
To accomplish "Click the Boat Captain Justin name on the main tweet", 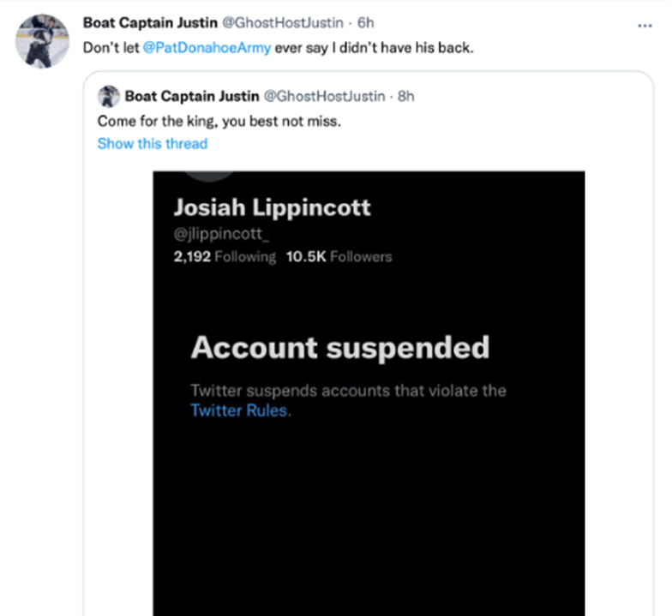I will tap(150, 22).
